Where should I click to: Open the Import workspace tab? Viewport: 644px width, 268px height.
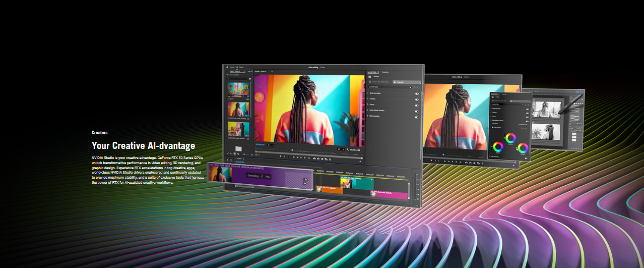coord(232,67)
